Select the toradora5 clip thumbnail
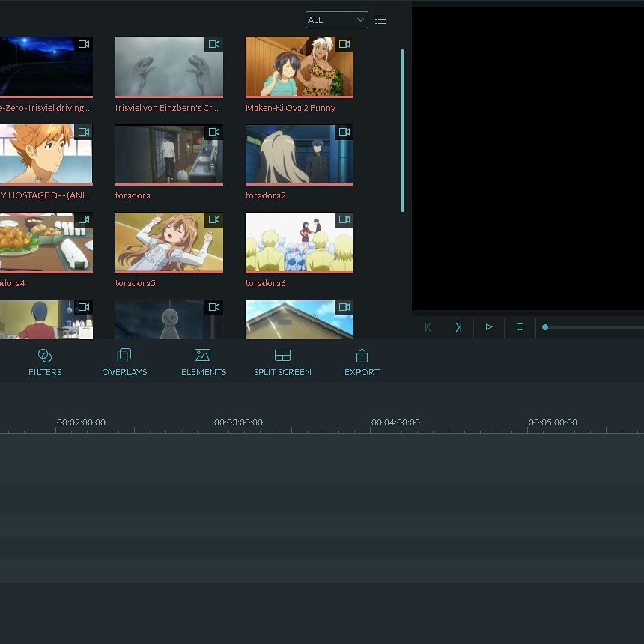This screenshot has width=644, height=644. tap(169, 243)
